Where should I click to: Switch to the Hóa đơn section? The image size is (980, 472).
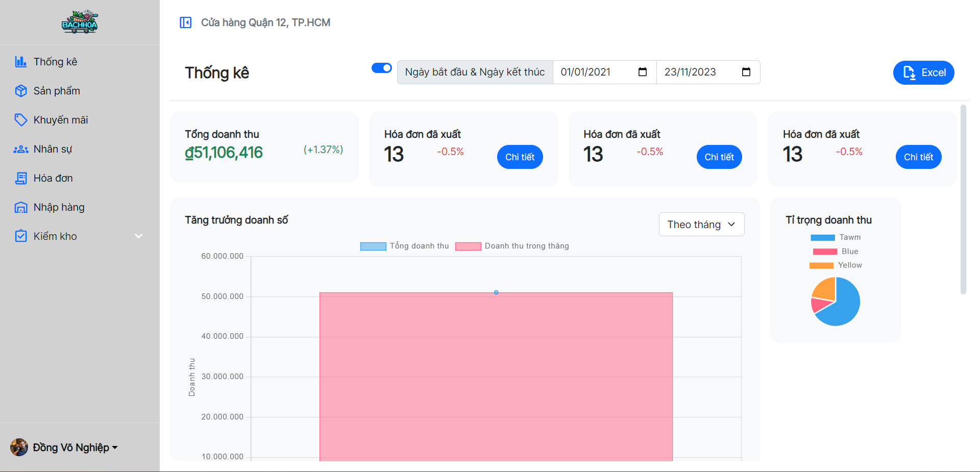pos(53,178)
